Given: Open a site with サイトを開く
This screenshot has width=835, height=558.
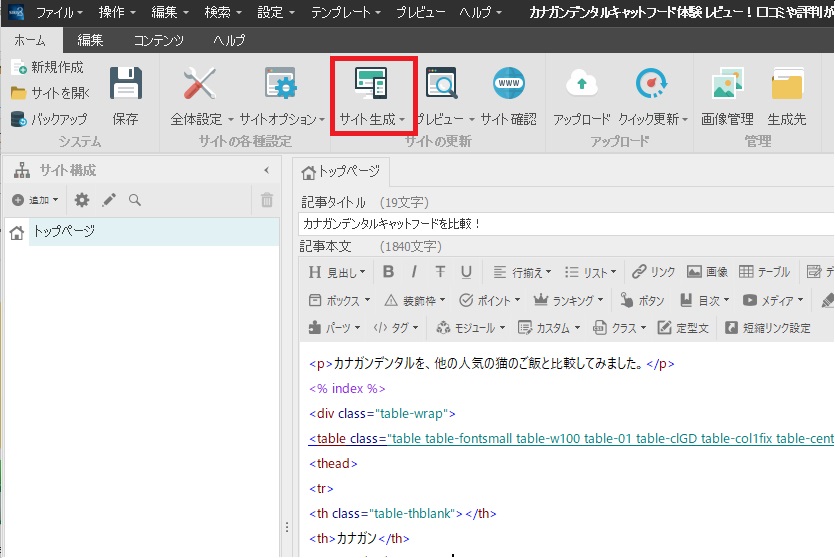Looking at the screenshot, I should (51, 93).
